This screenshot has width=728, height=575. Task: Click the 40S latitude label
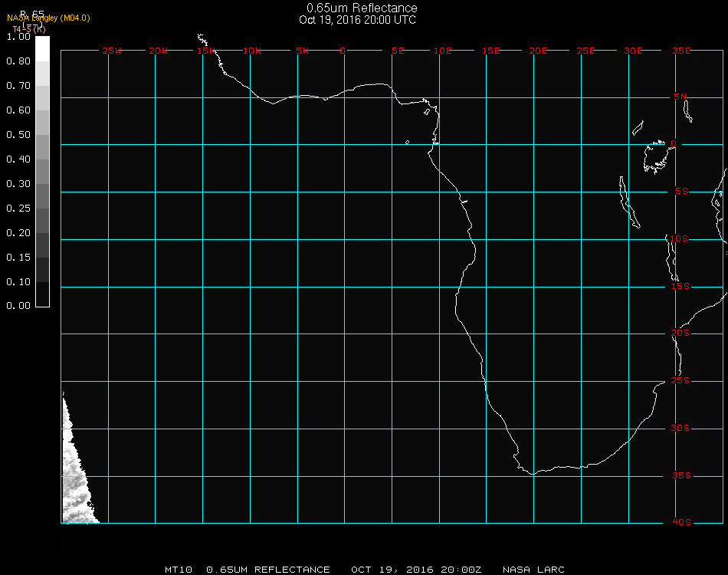(681, 522)
